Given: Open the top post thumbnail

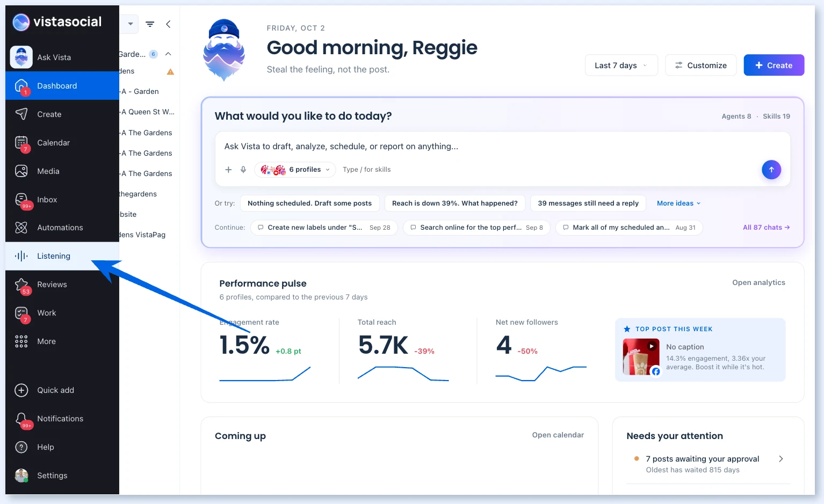Looking at the screenshot, I should (x=641, y=357).
